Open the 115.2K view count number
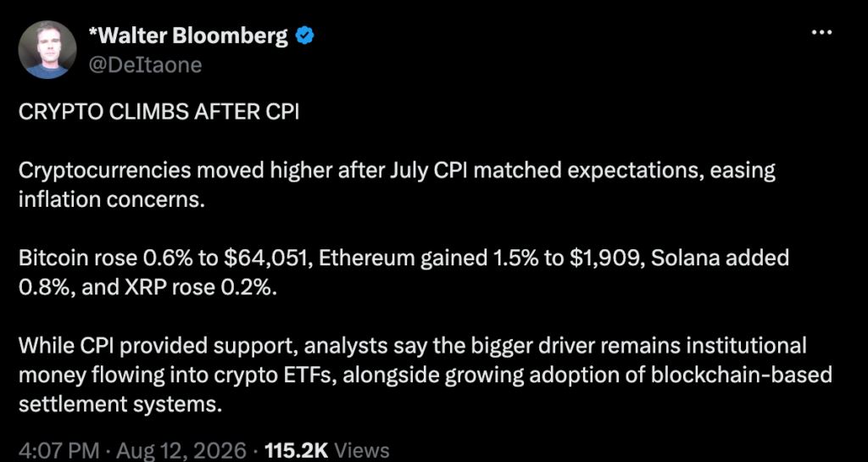The image size is (868, 462). click(298, 450)
